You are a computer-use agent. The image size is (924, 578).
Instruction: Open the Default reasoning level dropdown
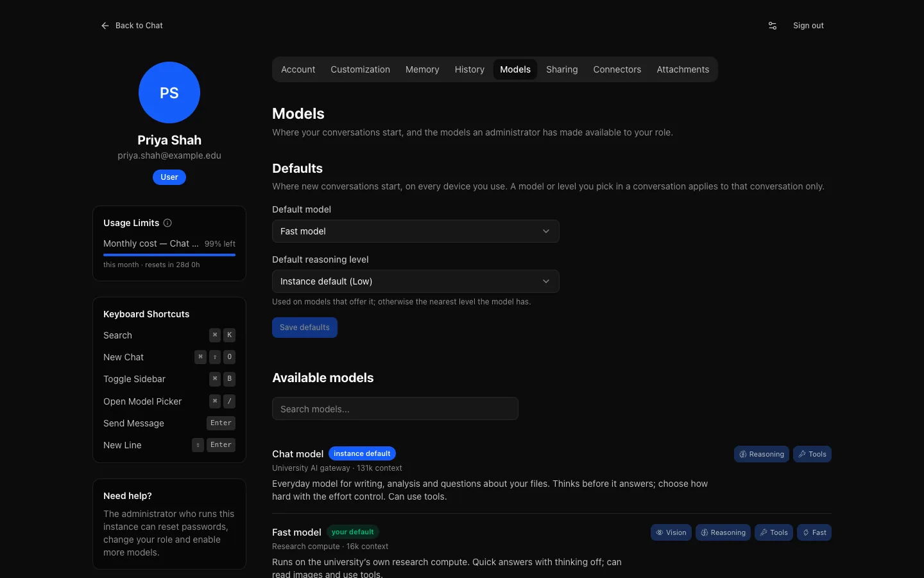click(416, 281)
